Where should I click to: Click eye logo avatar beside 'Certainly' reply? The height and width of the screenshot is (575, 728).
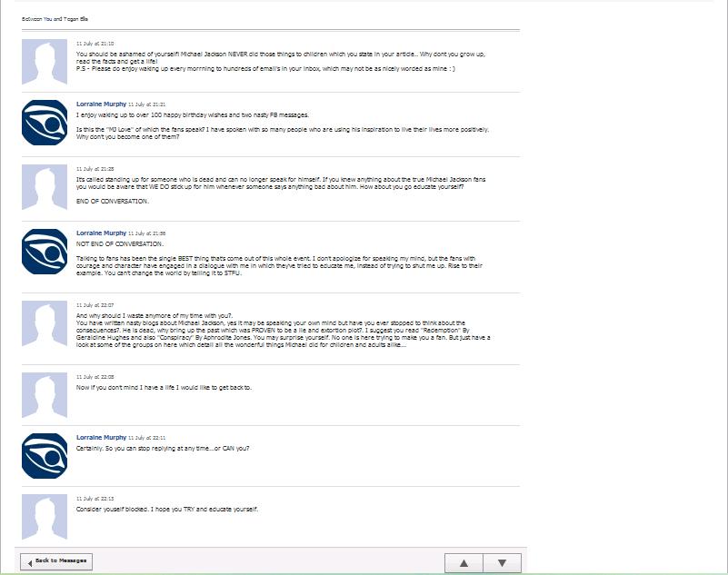(x=45, y=456)
